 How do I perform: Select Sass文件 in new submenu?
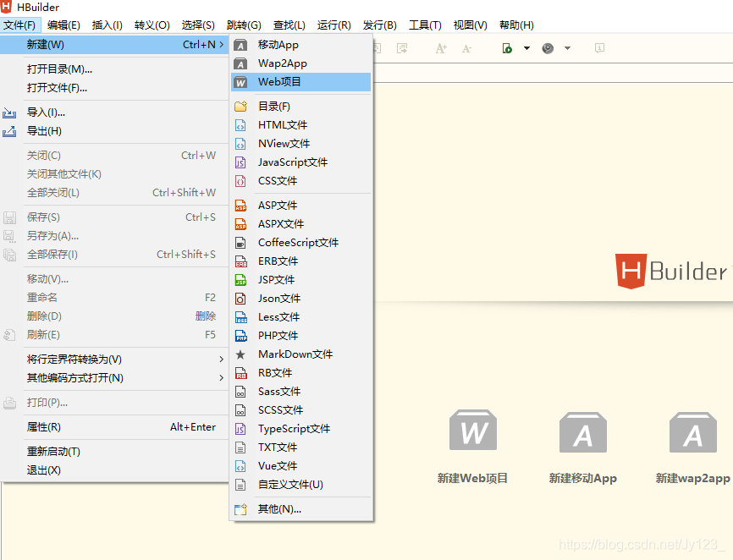301,392
